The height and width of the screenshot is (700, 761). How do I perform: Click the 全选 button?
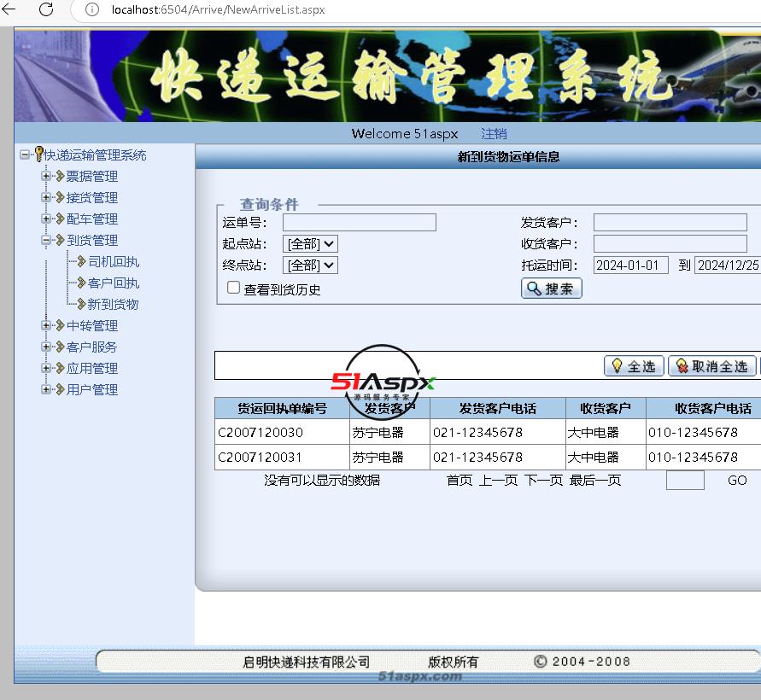(634, 365)
